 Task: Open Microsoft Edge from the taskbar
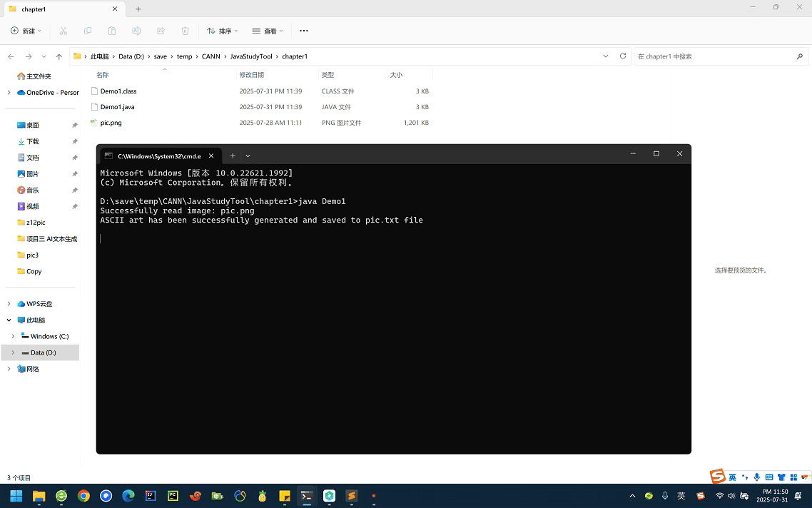128,496
